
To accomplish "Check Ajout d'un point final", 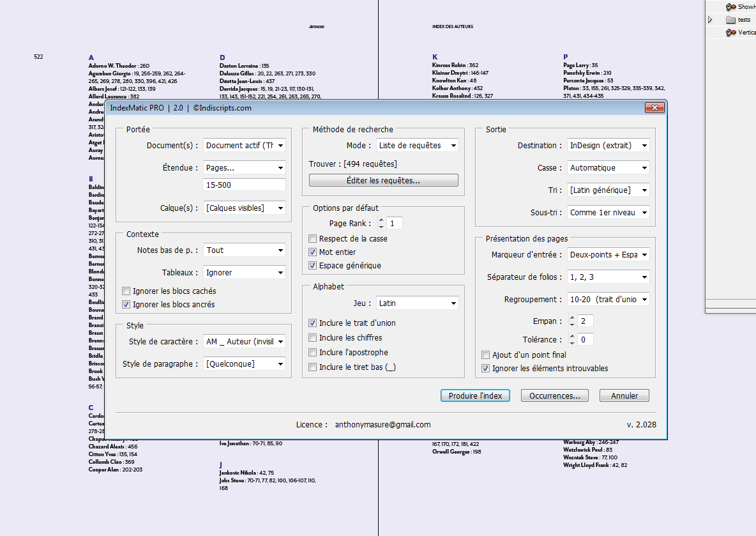I will point(486,355).
